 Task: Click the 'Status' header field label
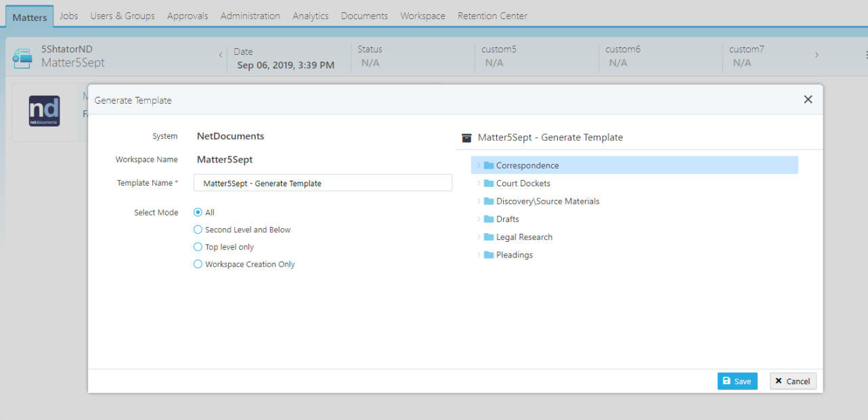pos(370,49)
